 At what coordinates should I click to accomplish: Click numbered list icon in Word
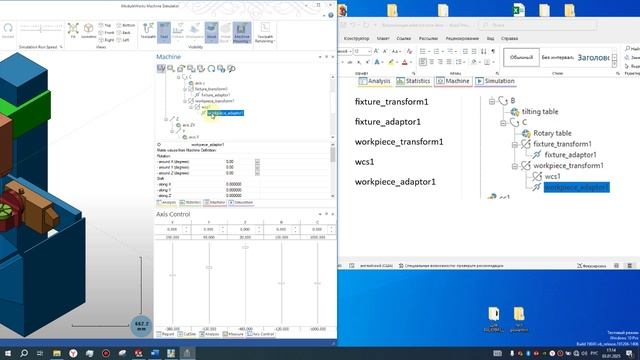437,51
